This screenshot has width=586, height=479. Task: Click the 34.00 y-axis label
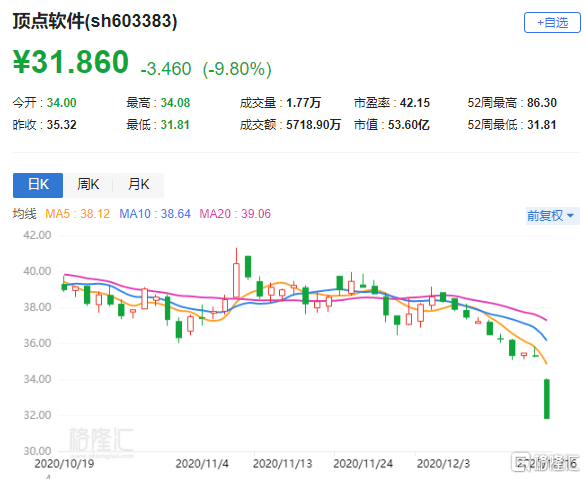(x=37, y=379)
